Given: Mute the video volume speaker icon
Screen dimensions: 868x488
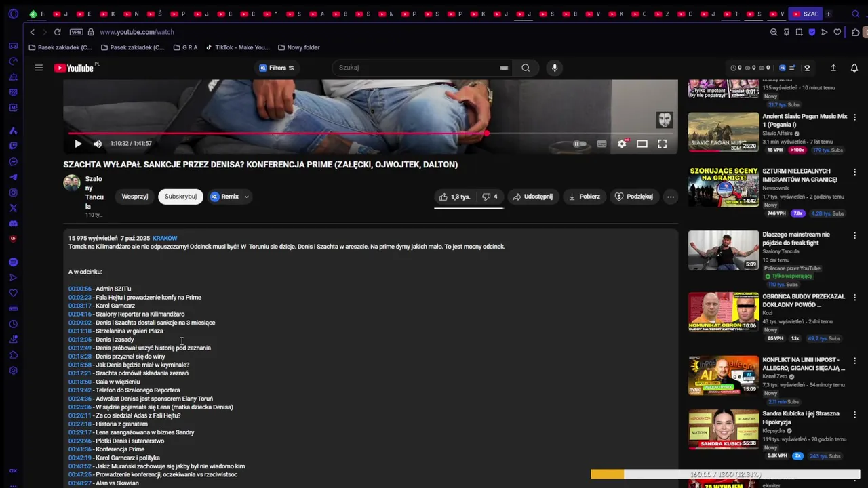Looking at the screenshot, I should [x=98, y=144].
